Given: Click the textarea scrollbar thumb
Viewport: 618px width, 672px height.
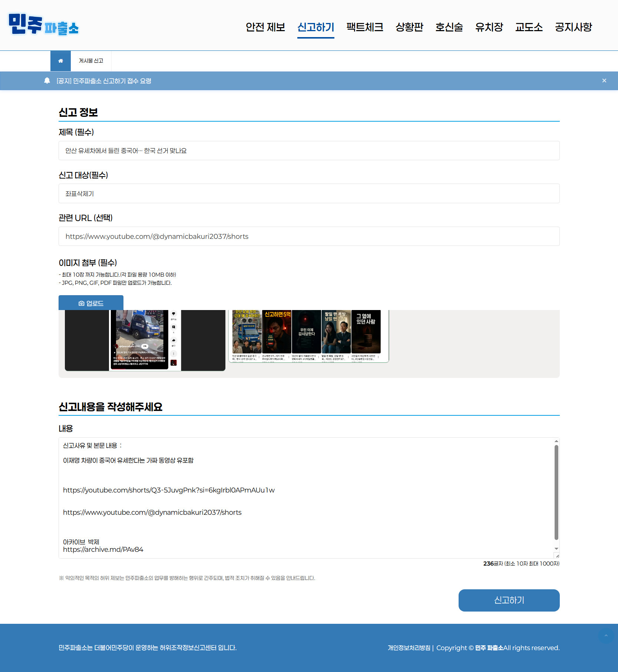Looking at the screenshot, I should (x=556, y=493).
